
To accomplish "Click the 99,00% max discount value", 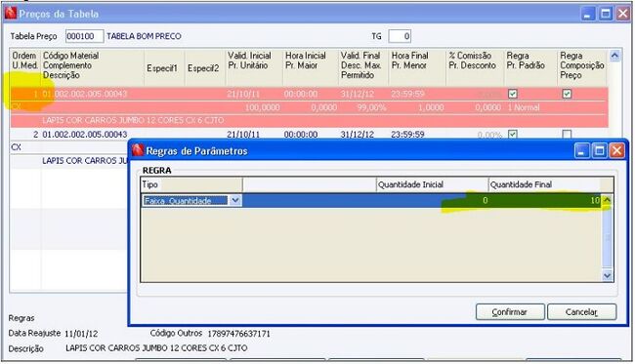I will (372, 107).
